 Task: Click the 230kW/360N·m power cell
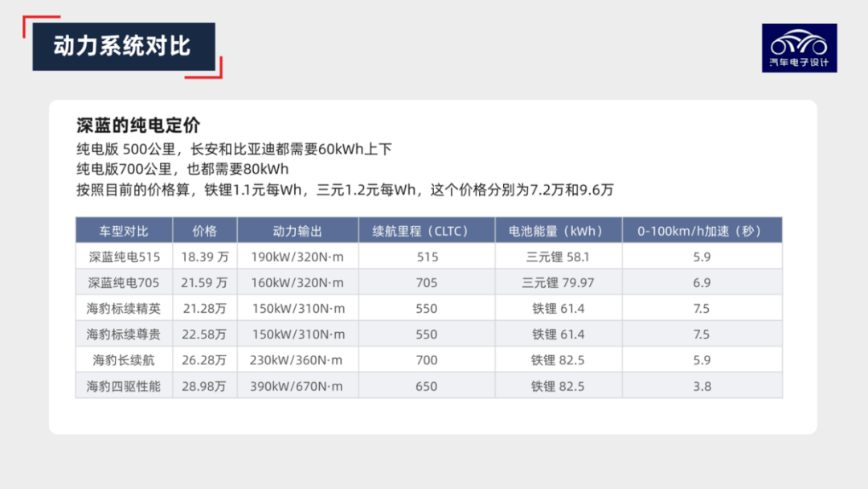[x=298, y=360]
